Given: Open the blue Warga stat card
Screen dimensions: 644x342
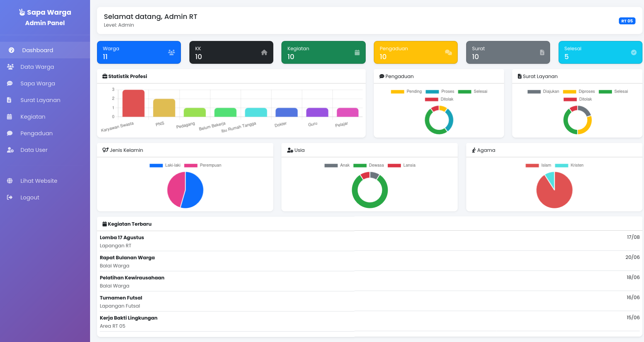Looking at the screenshot, I should coord(139,53).
